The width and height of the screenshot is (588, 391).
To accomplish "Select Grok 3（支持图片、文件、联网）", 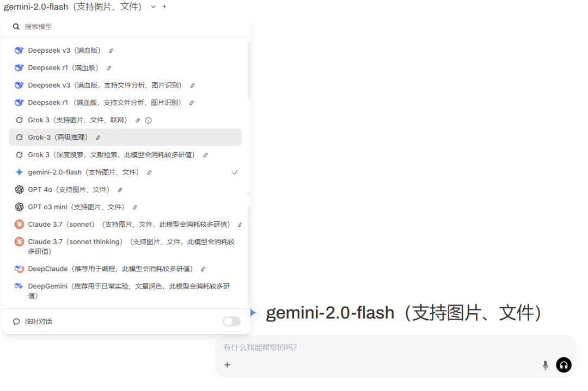I will click(125, 120).
